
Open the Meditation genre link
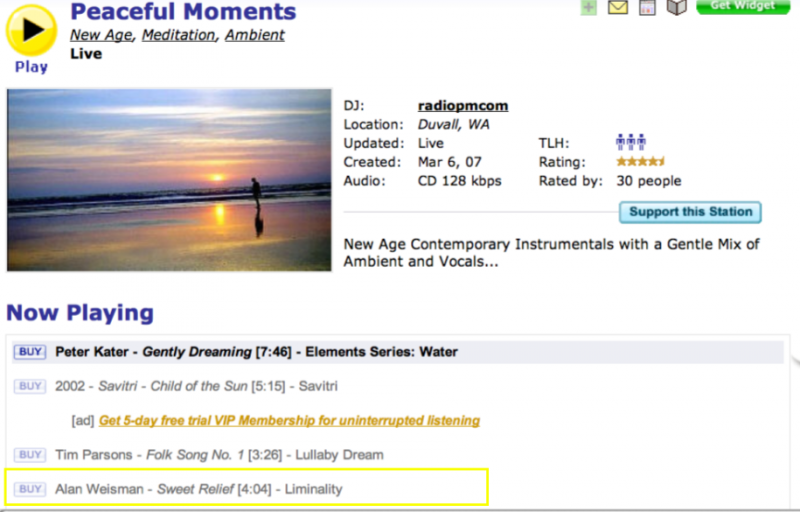click(178, 35)
